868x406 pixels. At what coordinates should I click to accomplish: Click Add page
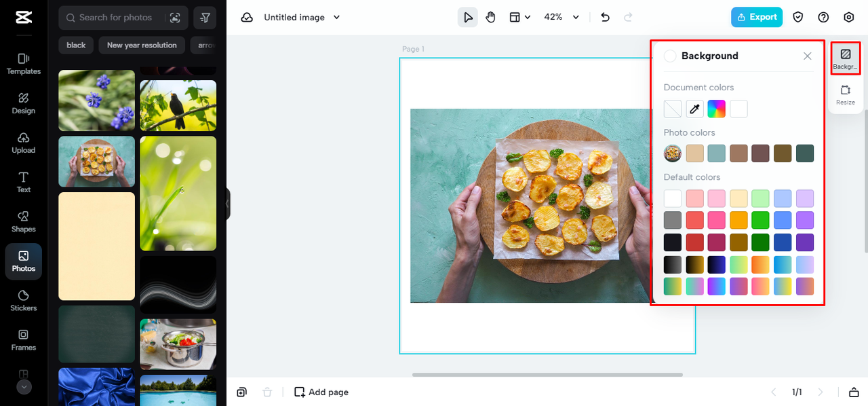[321, 392]
